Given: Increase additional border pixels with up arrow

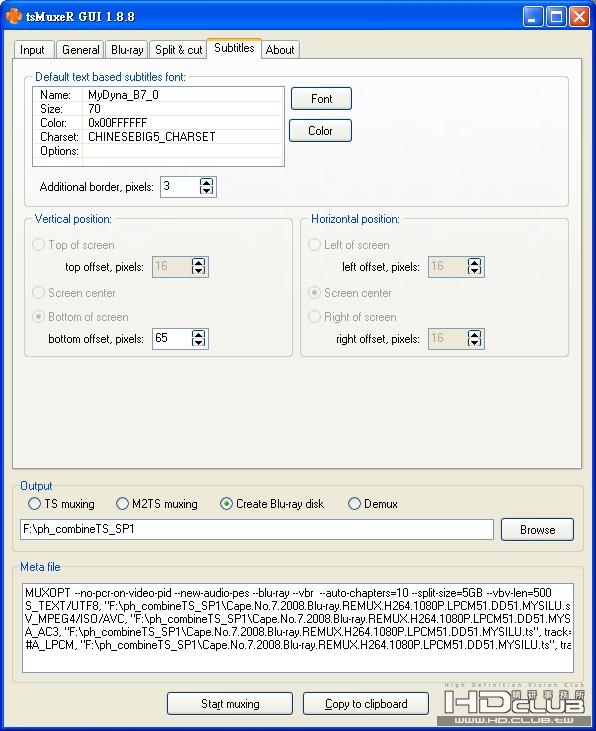Looking at the screenshot, I should (x=206, y=183).
